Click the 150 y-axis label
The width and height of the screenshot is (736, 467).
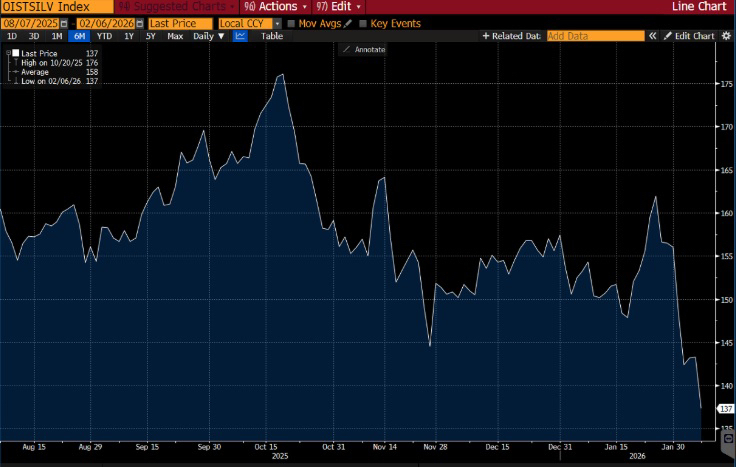click(x=727, y=299)
